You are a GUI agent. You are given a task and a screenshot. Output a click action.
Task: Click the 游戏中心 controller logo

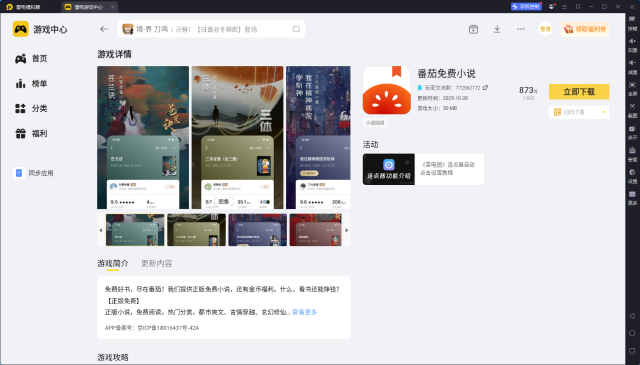point(20,29)
